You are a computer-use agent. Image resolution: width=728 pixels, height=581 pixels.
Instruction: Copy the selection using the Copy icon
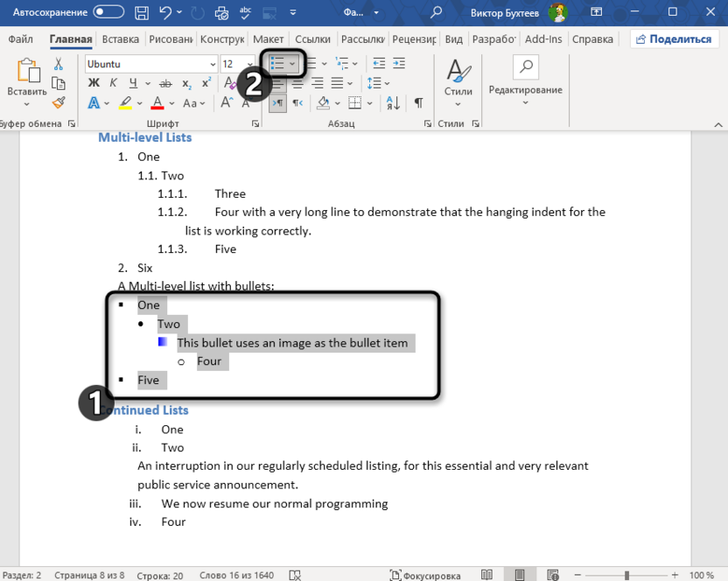[x=59, y=84]
